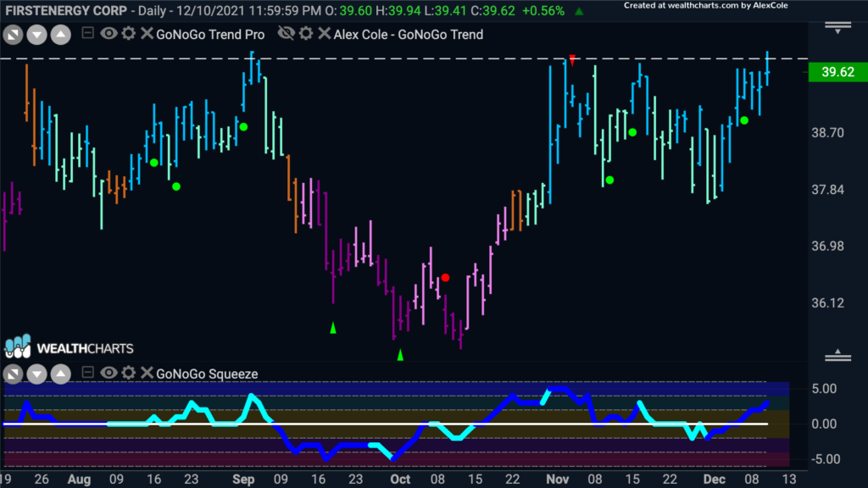
Task: Toggle visibility of GoNoGo Trend Pro indicator
Action: [x=108, y=33]
